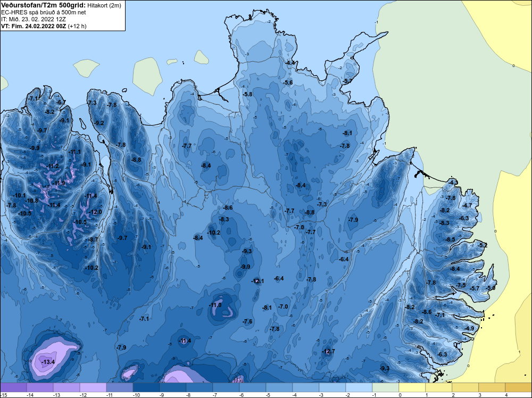Click the -8.5 temperature value
The width and height of the screenshot is (532, 398).
pos(450,239)
